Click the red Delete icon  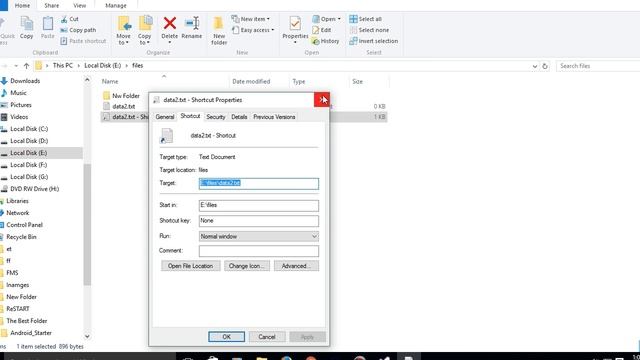(169, 23)
